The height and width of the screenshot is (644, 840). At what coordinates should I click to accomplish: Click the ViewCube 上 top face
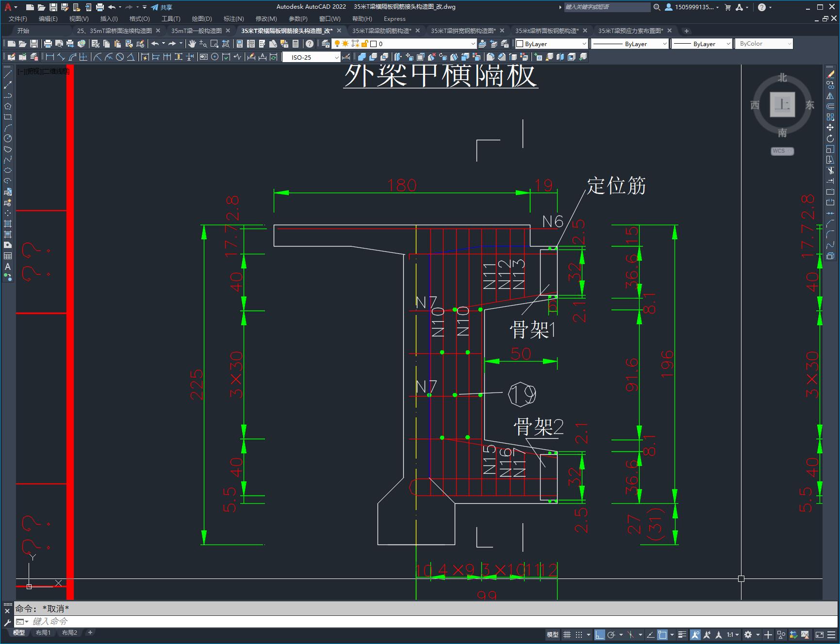(782, 104)
